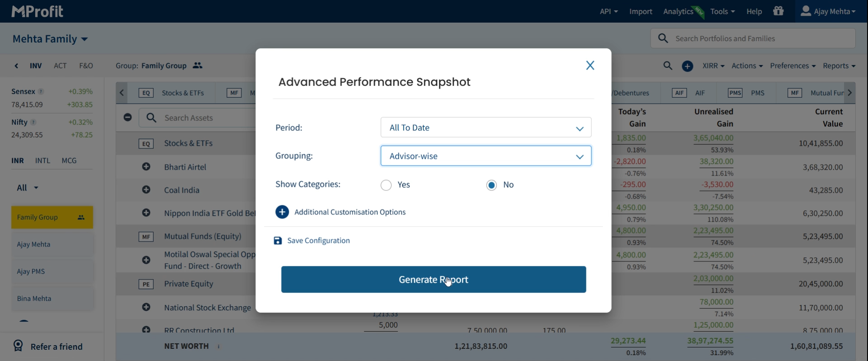
Task: Click the Refer a friend badge icon
Action: pyautogui.click(x=18, y=346)
